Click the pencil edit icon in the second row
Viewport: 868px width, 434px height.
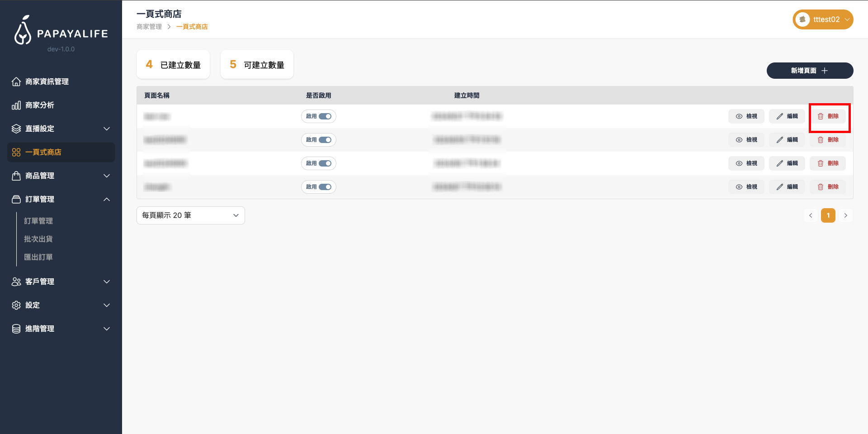(779, 140)
